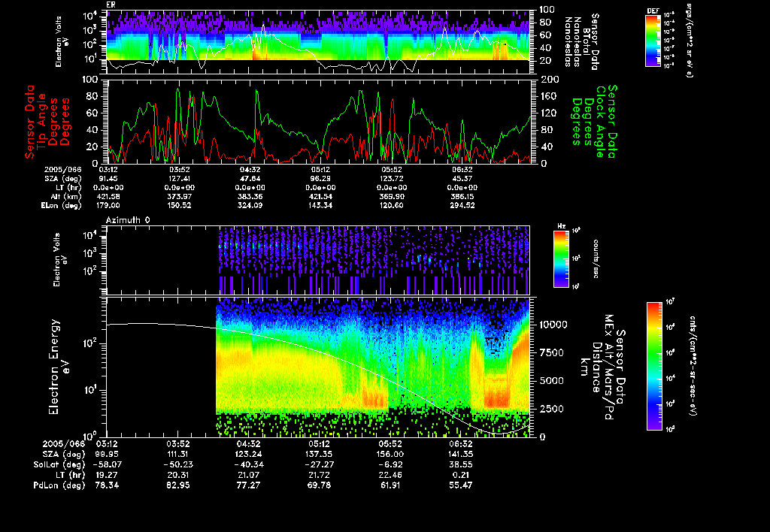Click altitude value 373.97
The width and height of the screenshot is (770, 532).
[179, 197]
